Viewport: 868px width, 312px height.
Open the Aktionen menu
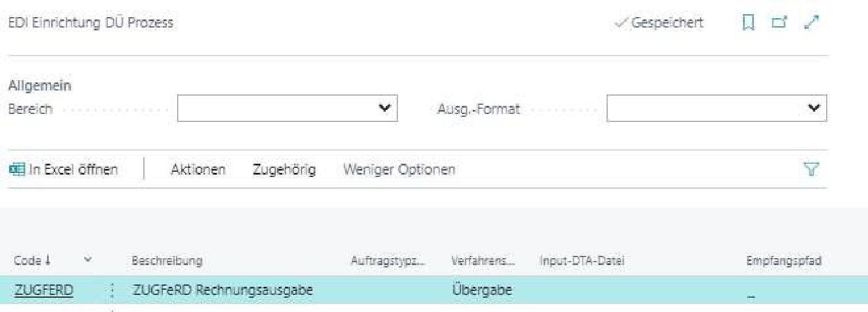198,169
